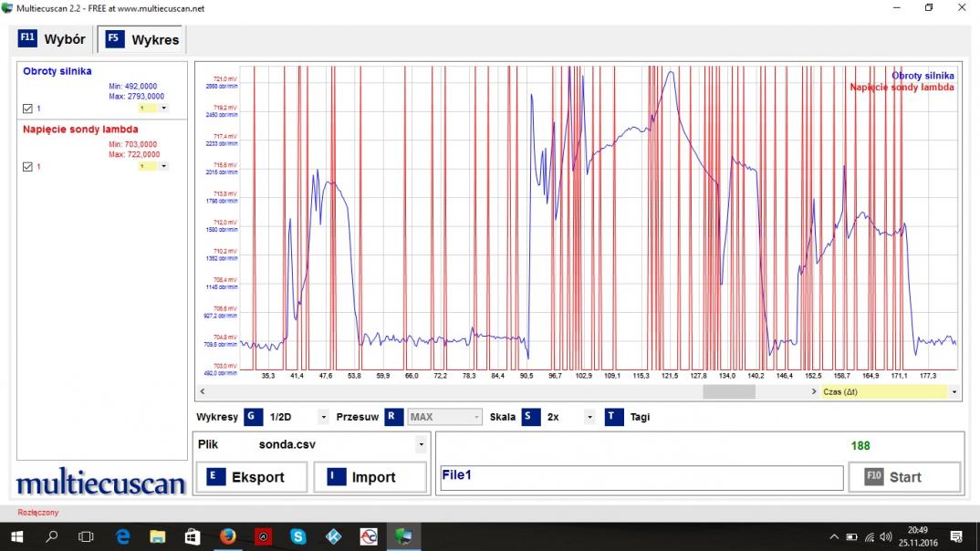Click the S shortcut icon beside Skala
Viewport: 980px width, 551px height.
point(531,417)
